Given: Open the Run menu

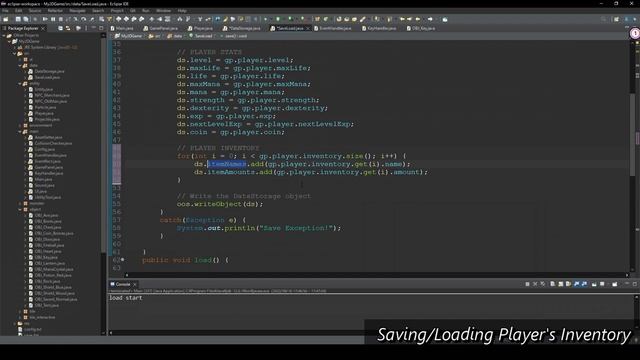Looking at the screenshot, I should [x=145, y=11].
